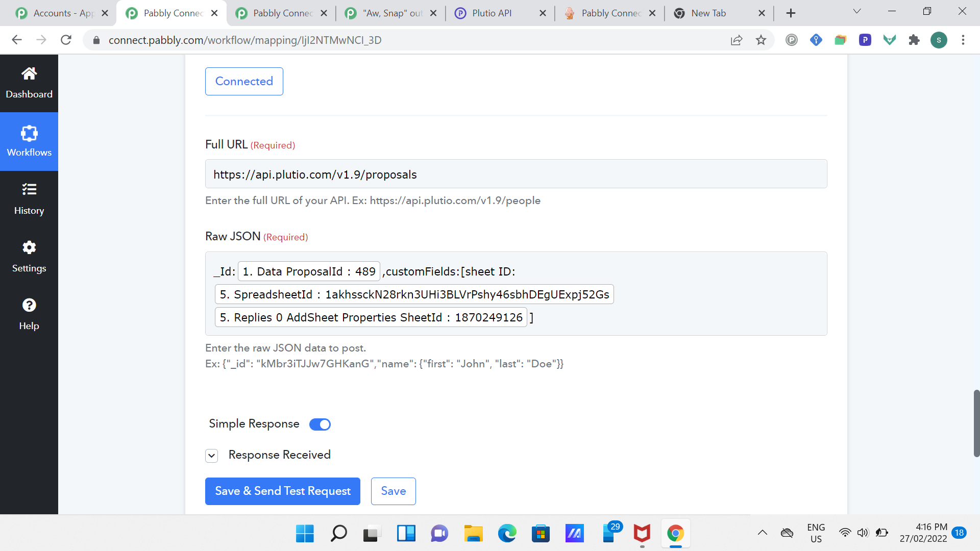The height and width of the screenshot is (551, 980).
Task: Close the Plutio API tab
Action: [x=543, y=13]
